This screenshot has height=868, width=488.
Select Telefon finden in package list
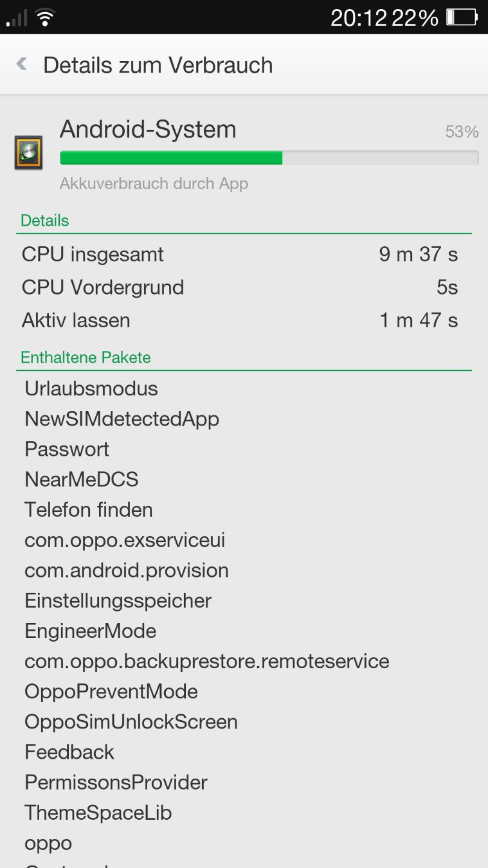pos(89,510)
